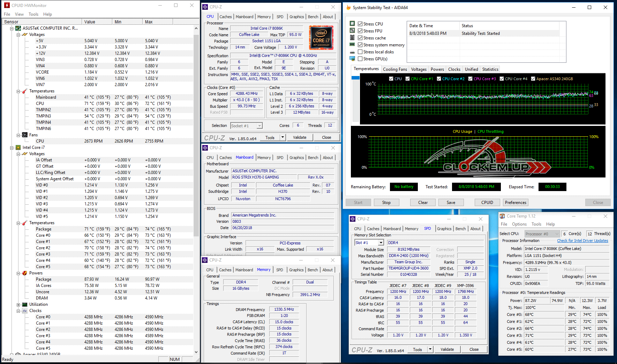Click the blue slider left of the temperature graph
The height and width of the screenshot is (364, 617).
(355, 78)
